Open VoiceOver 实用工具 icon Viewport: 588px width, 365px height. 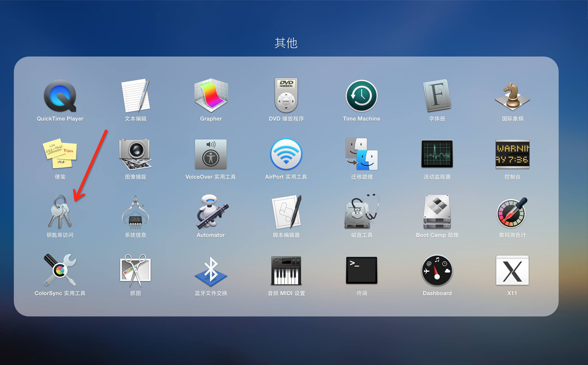click(211, 154)
